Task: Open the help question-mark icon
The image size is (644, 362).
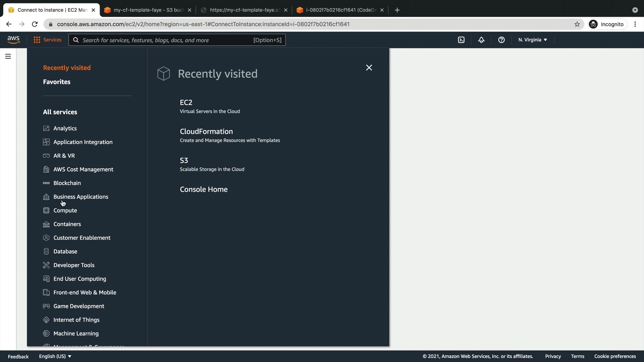Action: pos(501,40)
